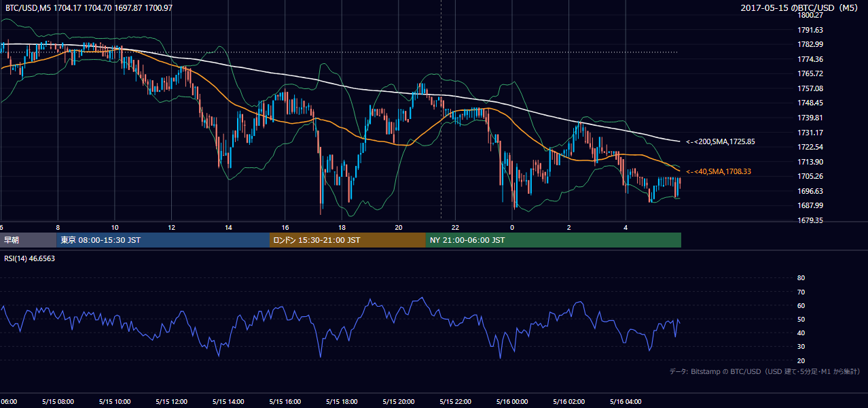This screenshot has height=408, width=868.
Task: Select the 早朝 session bar
Action: point(28,240)
